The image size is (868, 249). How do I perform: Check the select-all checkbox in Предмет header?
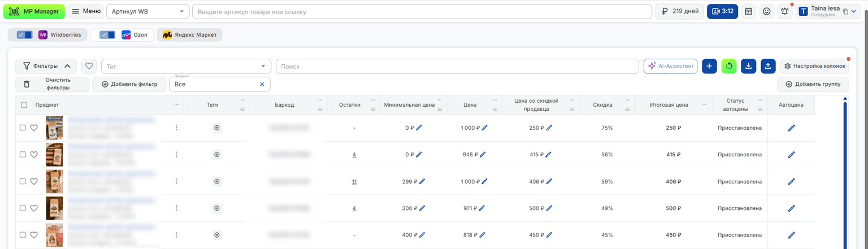[x=24, y=105]
